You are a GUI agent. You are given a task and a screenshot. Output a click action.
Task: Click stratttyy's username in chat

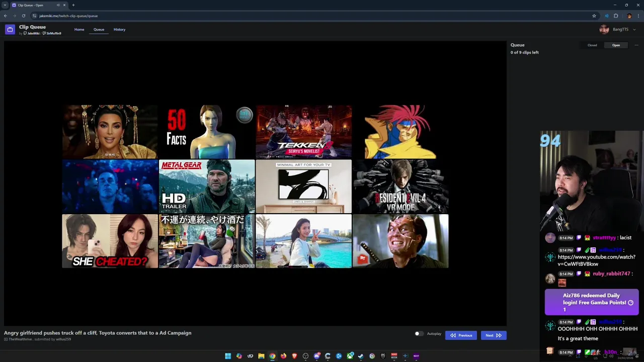point(604,238)
